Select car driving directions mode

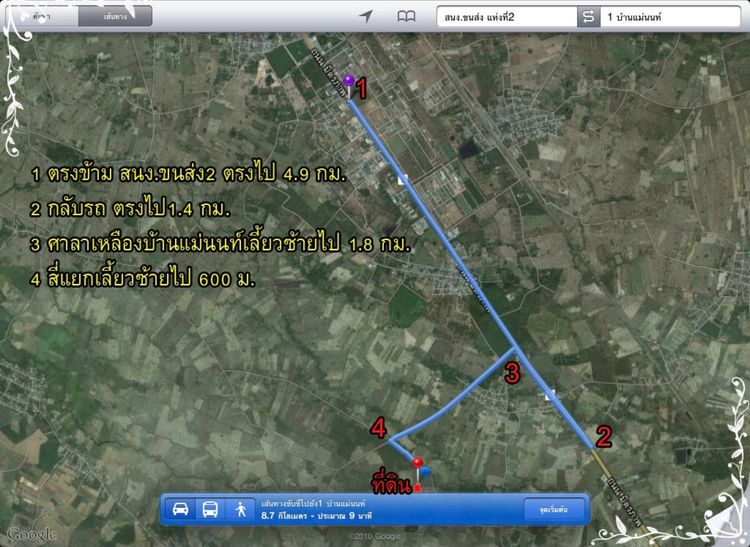180,509
